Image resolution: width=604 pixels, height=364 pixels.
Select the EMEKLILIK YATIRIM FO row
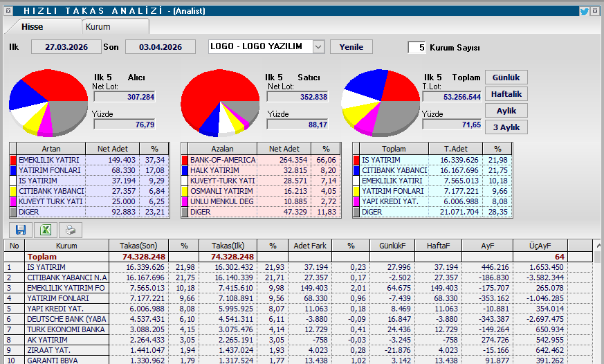click(298, 288)
